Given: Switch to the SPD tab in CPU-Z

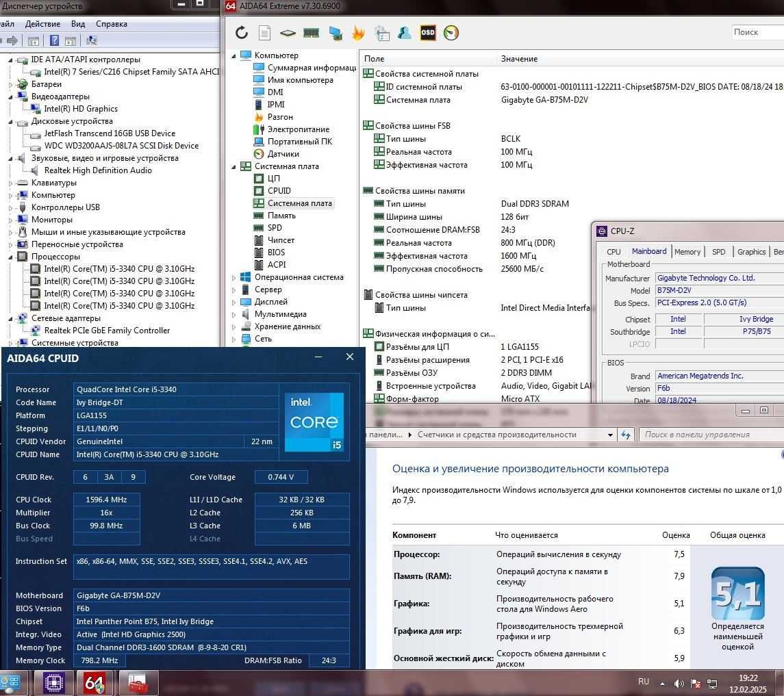Looking at the screenshot, I should point(718,252).
